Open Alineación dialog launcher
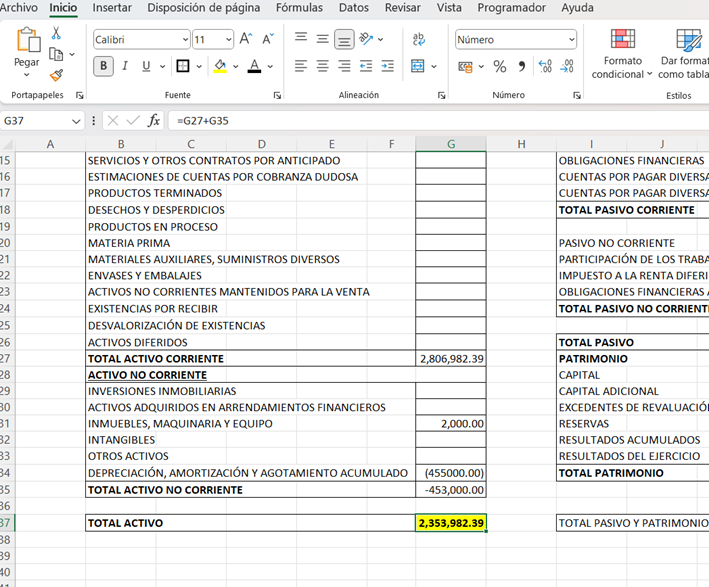This screenshot has width=709, height=587. point(441,95)
